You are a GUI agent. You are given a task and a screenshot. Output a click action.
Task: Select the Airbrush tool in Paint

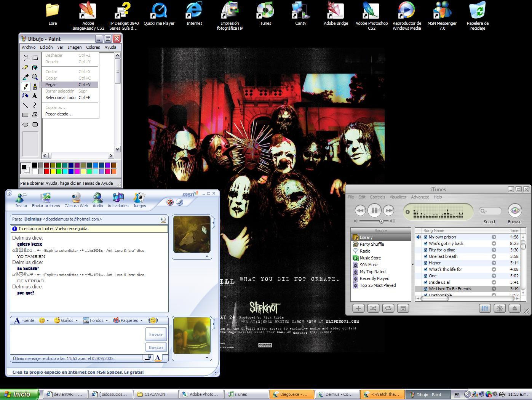pos(26,96)
